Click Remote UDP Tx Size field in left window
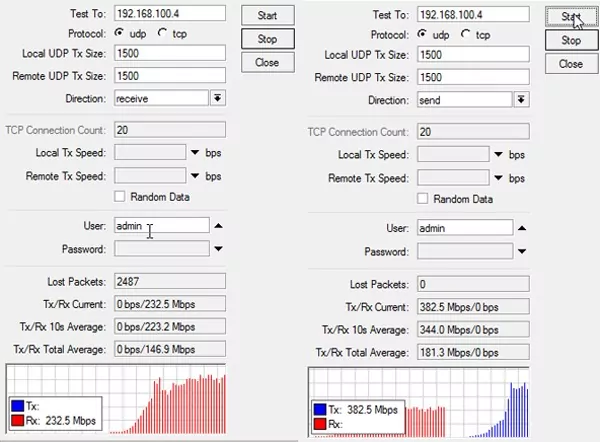 pyautogui.click(x=170, y=76)
